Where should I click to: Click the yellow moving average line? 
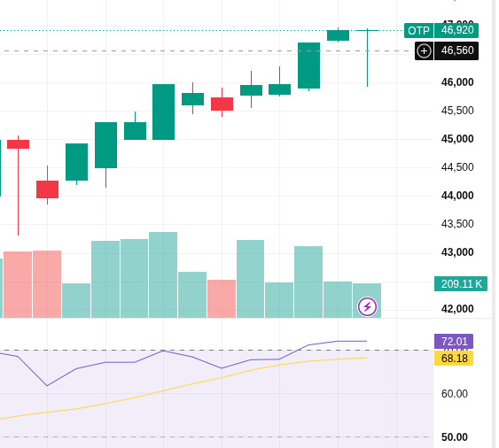(x=191, y=384)
